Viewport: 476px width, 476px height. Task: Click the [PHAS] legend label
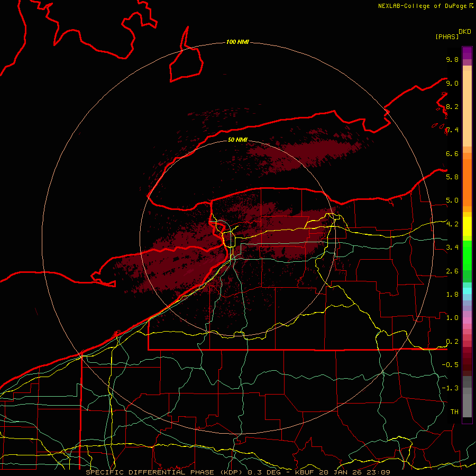(447, 36)
